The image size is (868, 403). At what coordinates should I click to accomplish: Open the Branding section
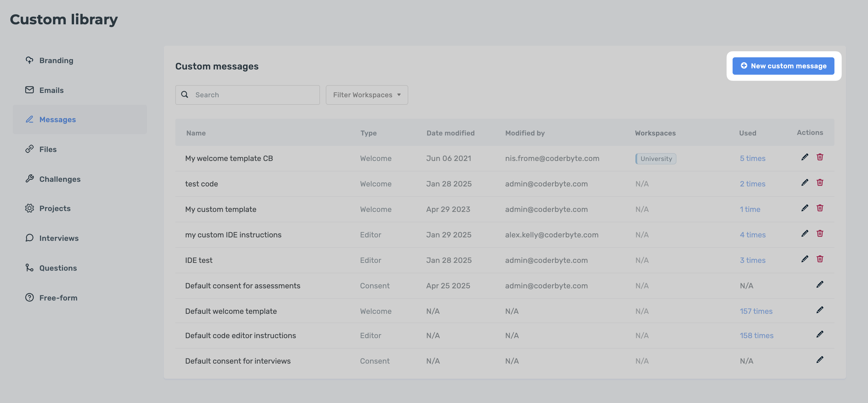point(56,61)
